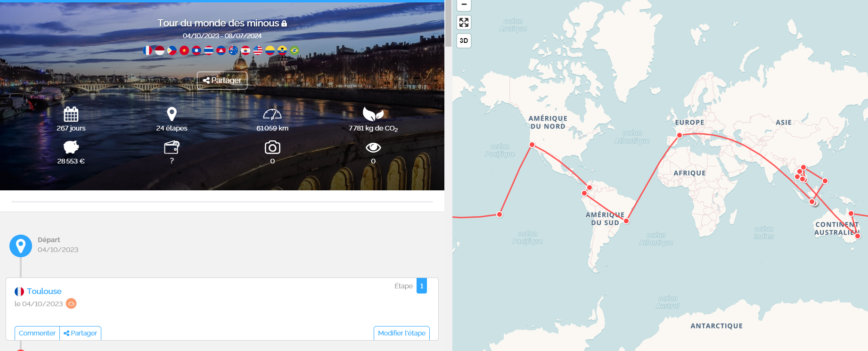Click the leaf CO2 emissions icon
The image size is (868, 351).
373,114
